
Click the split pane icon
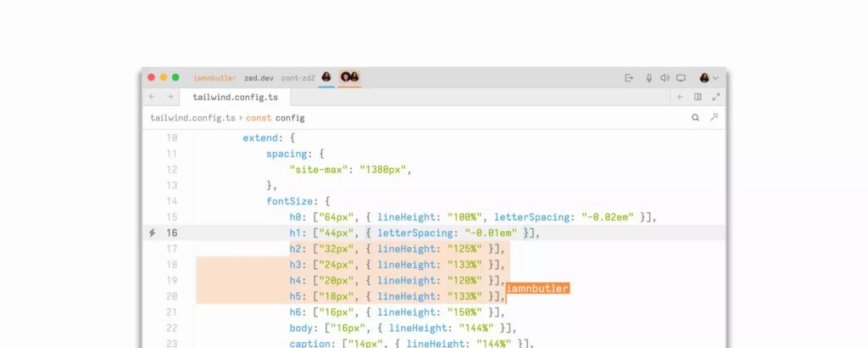(x=698, y=97)
